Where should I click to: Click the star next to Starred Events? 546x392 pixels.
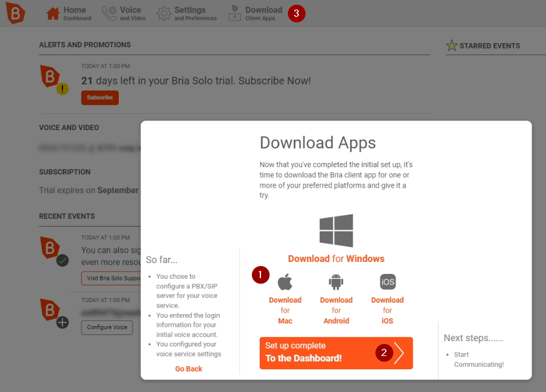(451, 45)
